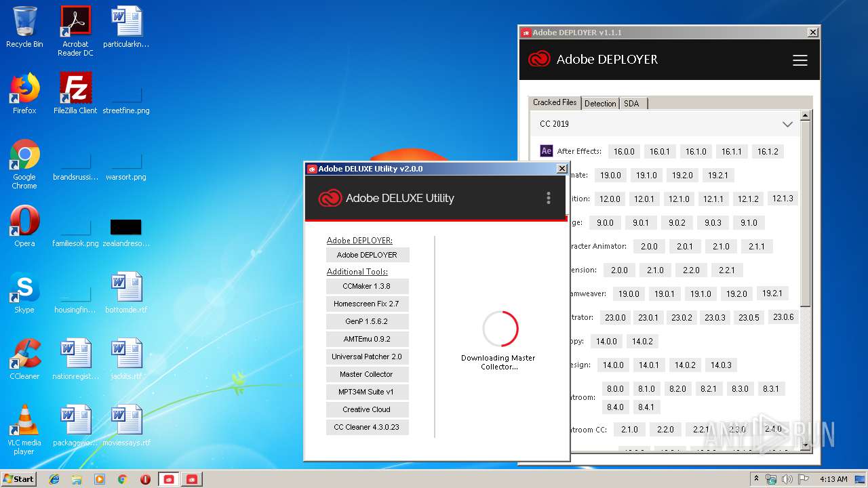The width and height of the screenshot is (868, 488).
Task: Switch to the SDA tab
Action: click(x=632, y=103)
